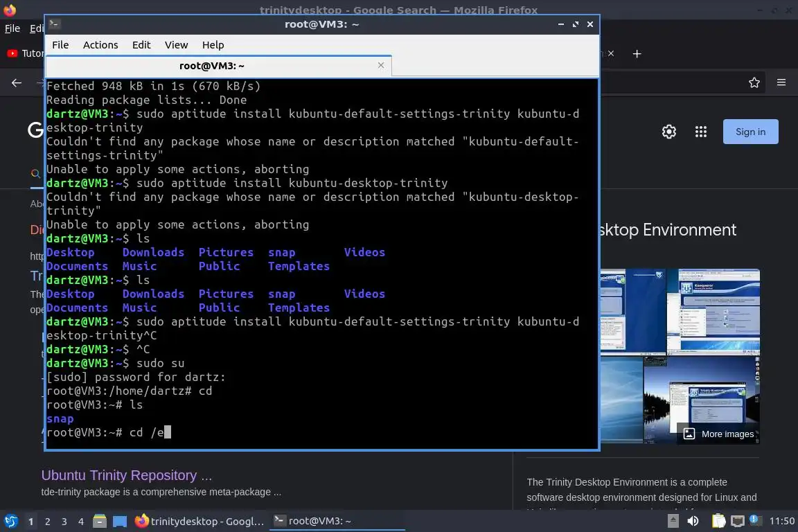Screen dimensions: 798x532
Task: Close the current Firefox browser tab
Action: click(x=611, y=53)
